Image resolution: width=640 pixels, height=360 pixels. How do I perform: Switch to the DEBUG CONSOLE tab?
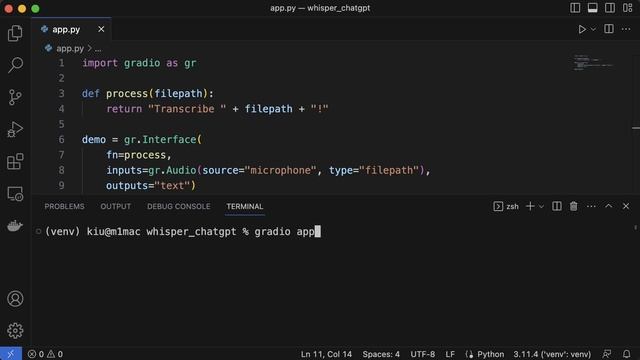(179, 207)
